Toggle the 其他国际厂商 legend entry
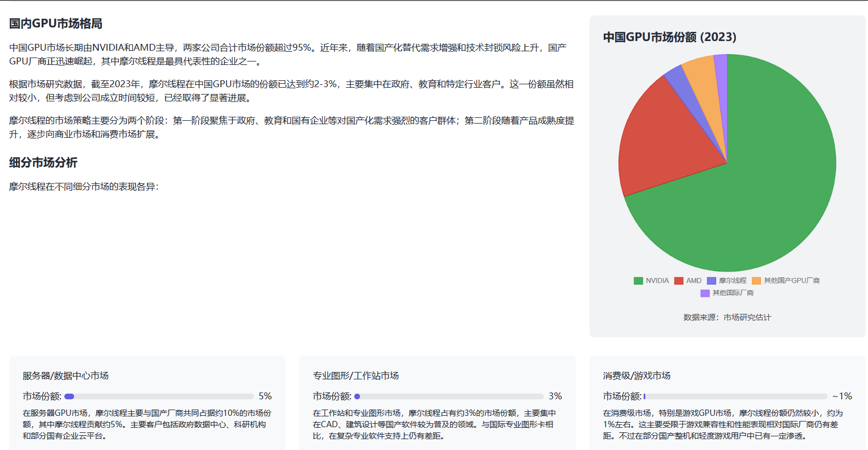 click(727, 293)
